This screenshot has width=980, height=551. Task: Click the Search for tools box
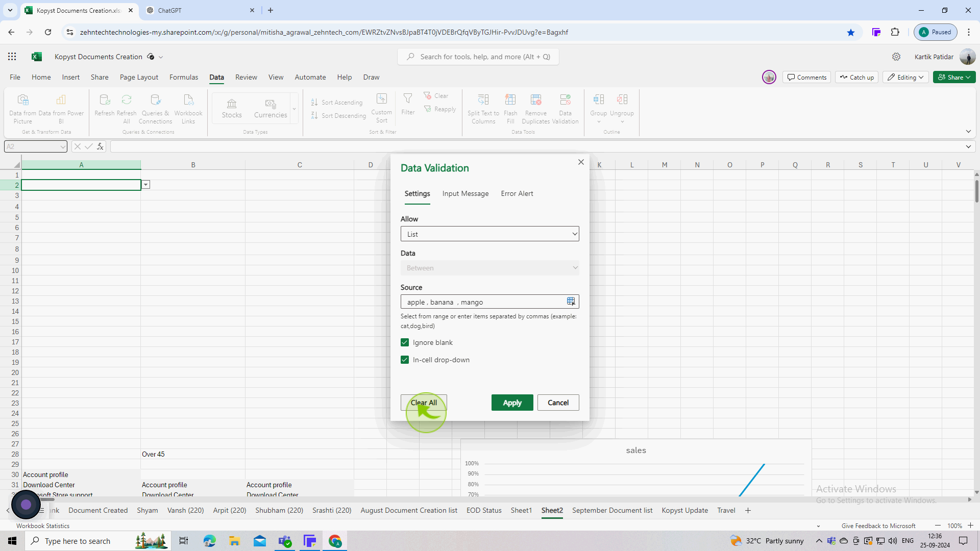click(x=478, y=57)
